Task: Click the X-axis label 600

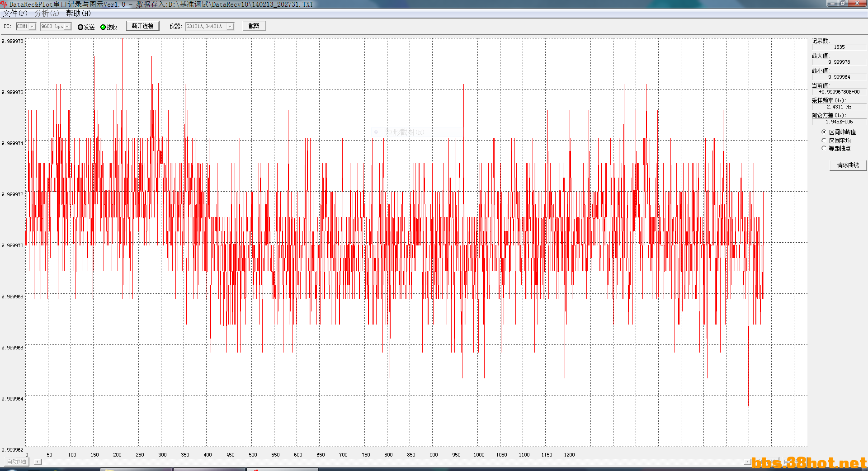Action: pos(298,455)
